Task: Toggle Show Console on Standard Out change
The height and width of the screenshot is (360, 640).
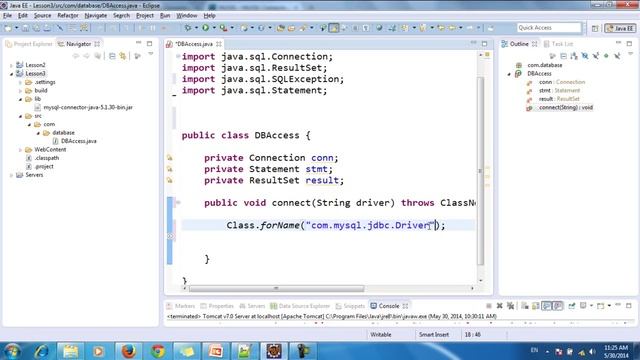Action: (547, 306)
